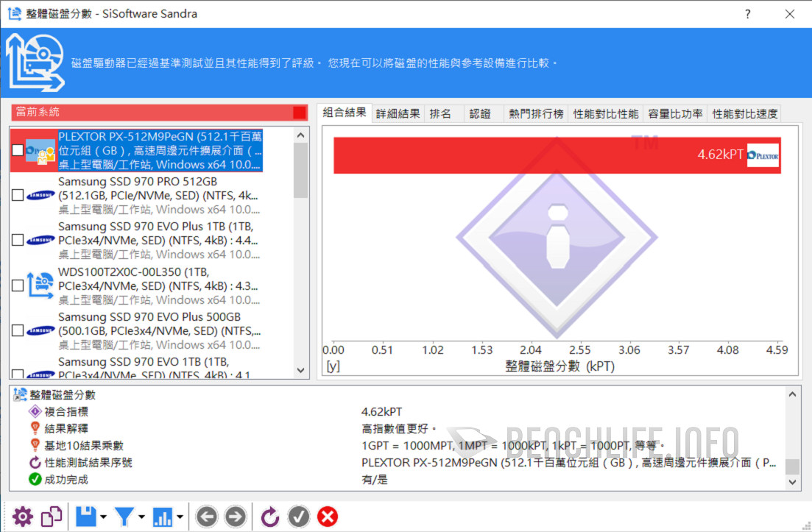
Task: Click the copy results icon
Action: pyautogui.click(x=52, y=517)
